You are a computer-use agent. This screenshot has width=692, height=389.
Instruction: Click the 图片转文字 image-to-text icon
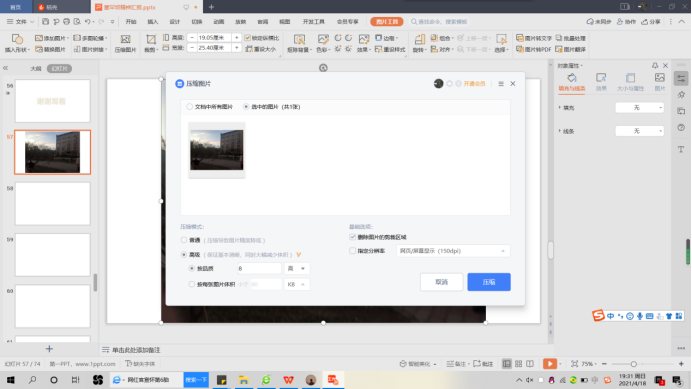pos(520,38)
